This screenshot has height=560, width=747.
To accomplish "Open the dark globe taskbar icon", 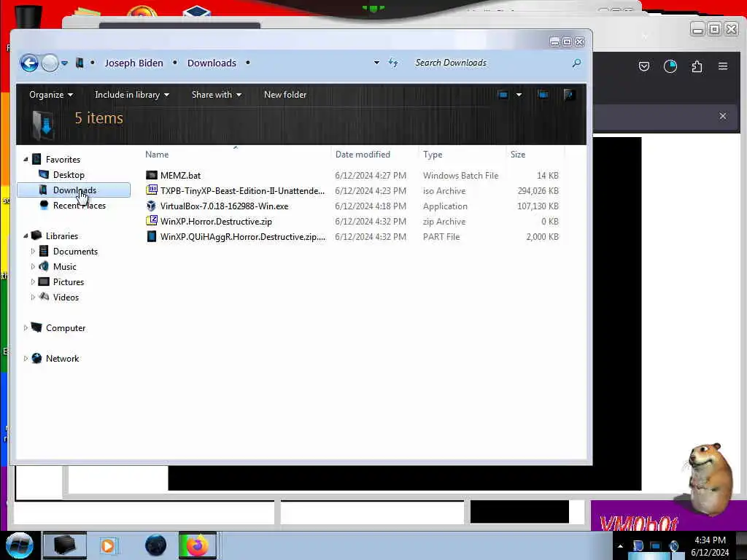I will pos(155,545).
